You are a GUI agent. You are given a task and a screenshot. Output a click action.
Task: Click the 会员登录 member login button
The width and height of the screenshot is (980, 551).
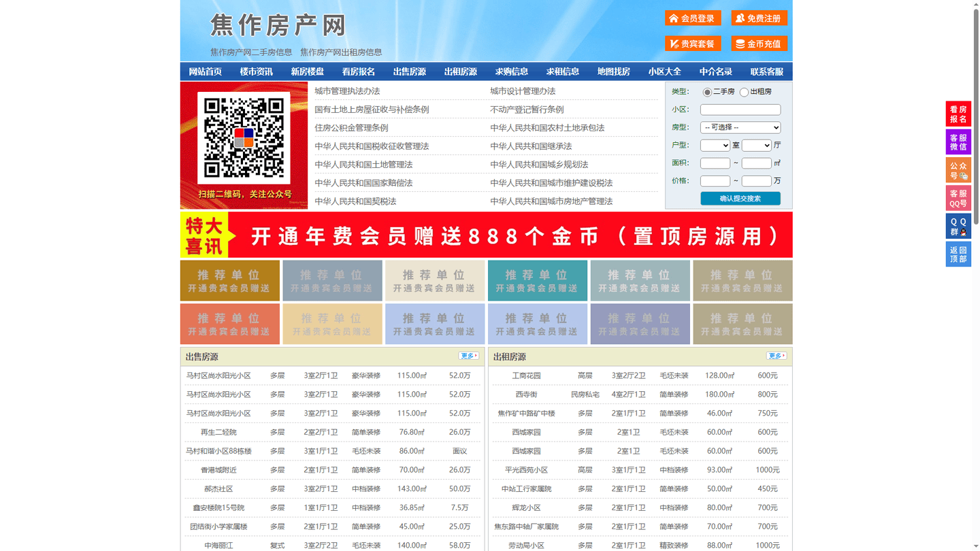point(693,18)
